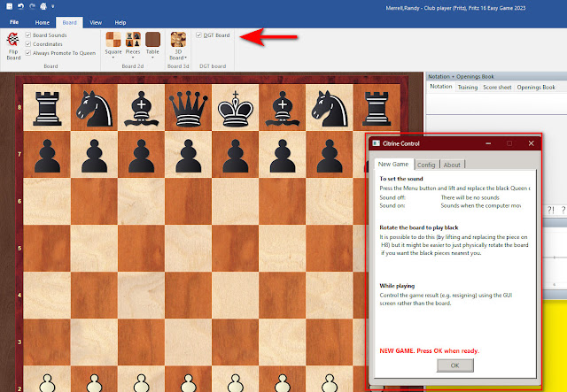Toggle the Coordinates checkbox
This screenshot has height=392, width=567.
tap(27, 44)
